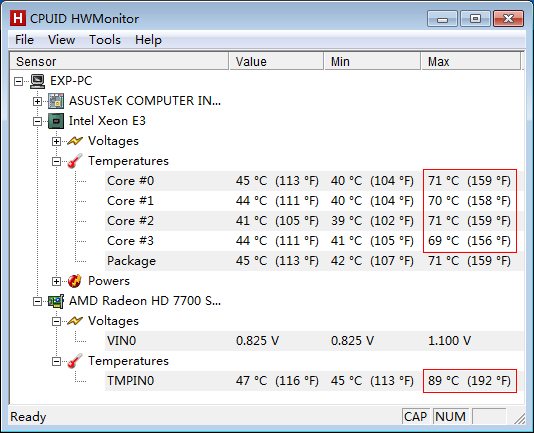534x433 pixels.
Task: Select the AMD Radeon HD 7700 label
Action: (x=145, y=301)
